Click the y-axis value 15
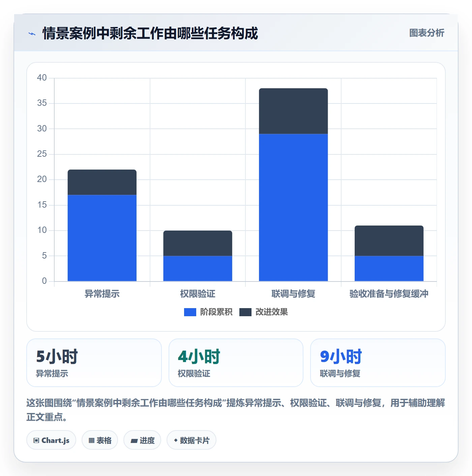Image resolution: width=472 pixels, height=476 pixels. [42, 205]
